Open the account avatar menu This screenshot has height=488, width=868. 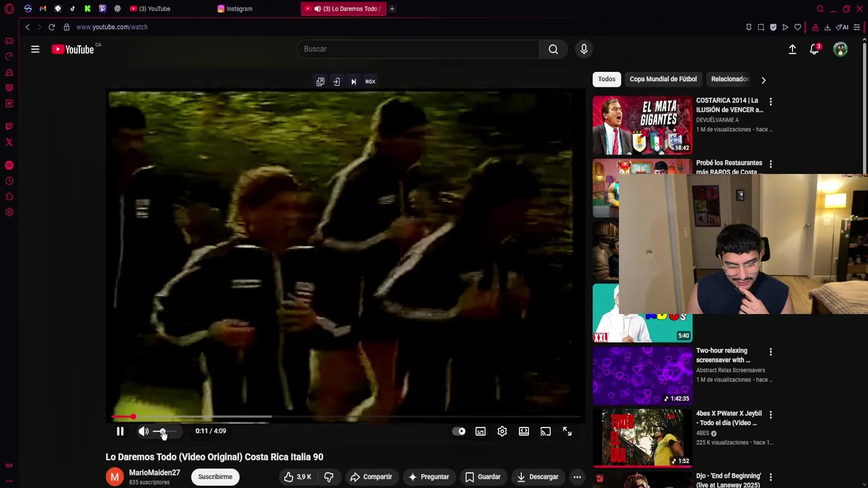click(x=840, y=49)
